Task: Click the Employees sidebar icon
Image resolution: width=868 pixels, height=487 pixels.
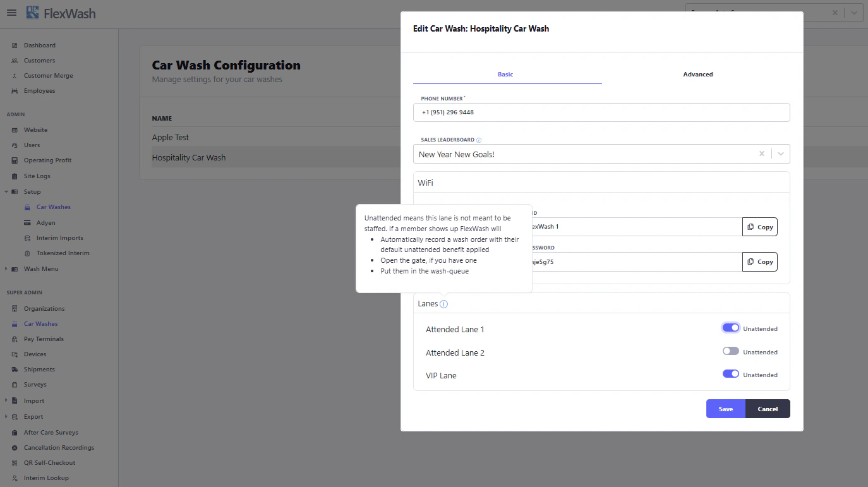Action: click(x=15, y=91)
